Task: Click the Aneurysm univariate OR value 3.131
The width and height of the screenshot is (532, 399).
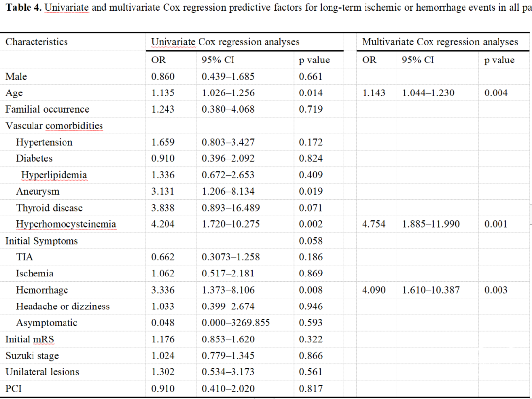Action: pyautogui.click(x=163, y=192)
